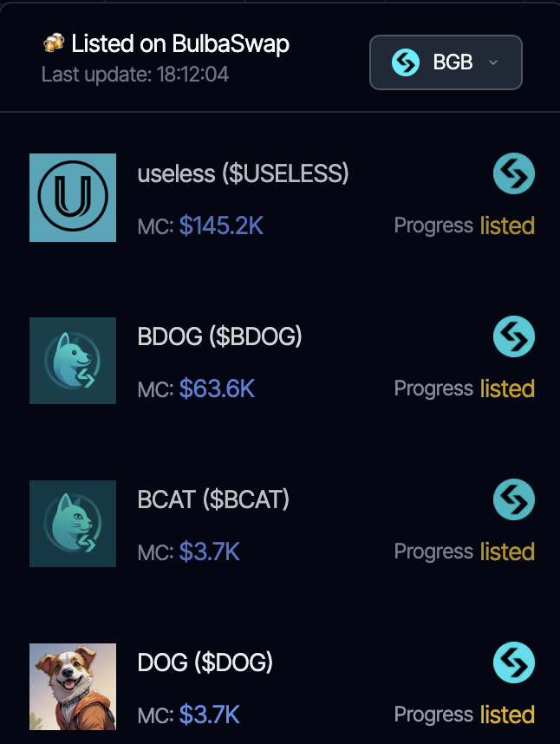Open the DOG token cartoon dog image

coord(73,687)
